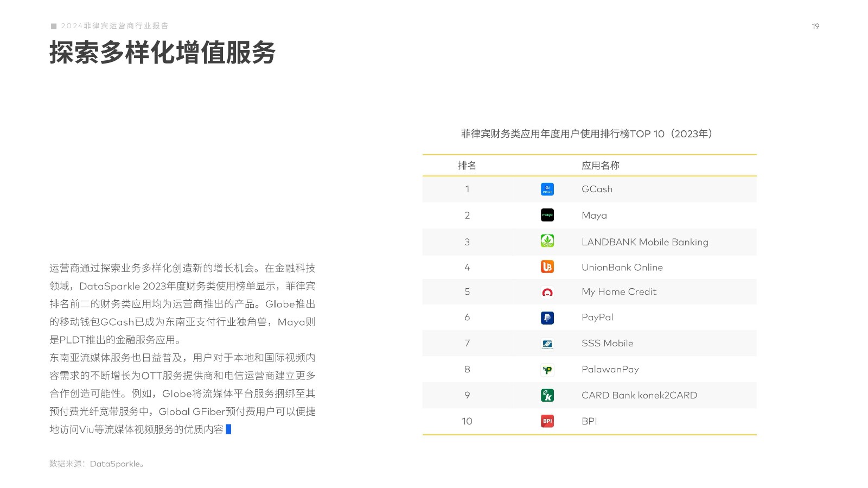Click rank number 4 in table
This screenshot has height=488, width=868.
tap(467, 267)
